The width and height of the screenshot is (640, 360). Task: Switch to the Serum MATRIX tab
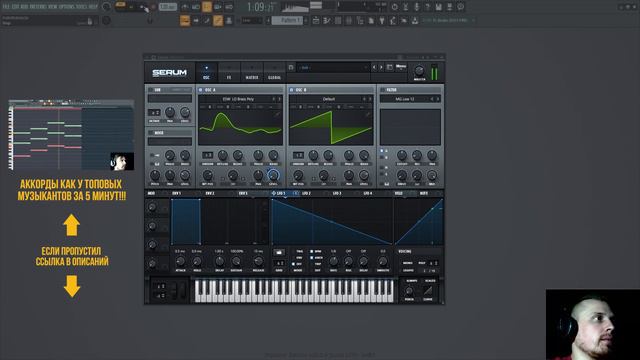tap(252, 72)
